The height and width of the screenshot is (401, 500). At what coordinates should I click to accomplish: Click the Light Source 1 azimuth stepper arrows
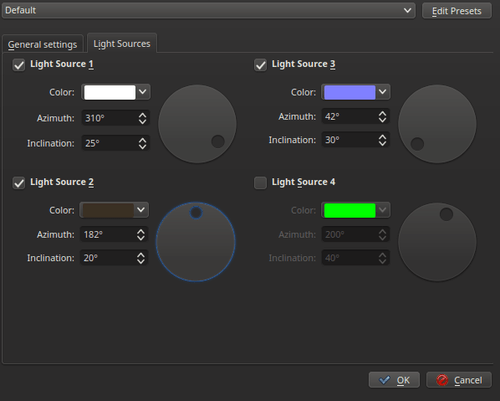tap(143, 118)
